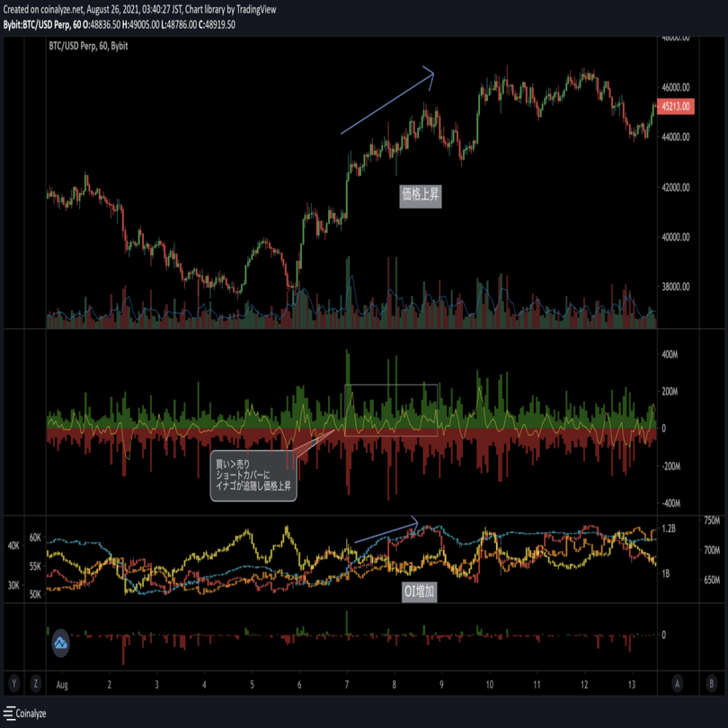Click the -200M volume axis label

[670, 466]
